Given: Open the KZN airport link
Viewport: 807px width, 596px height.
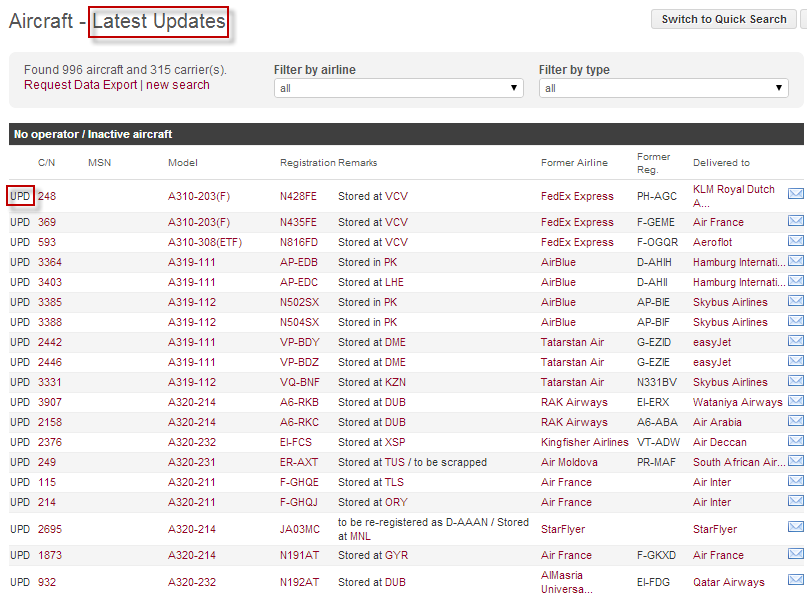Looking at the screenshot, I should (x=394, y=382).
